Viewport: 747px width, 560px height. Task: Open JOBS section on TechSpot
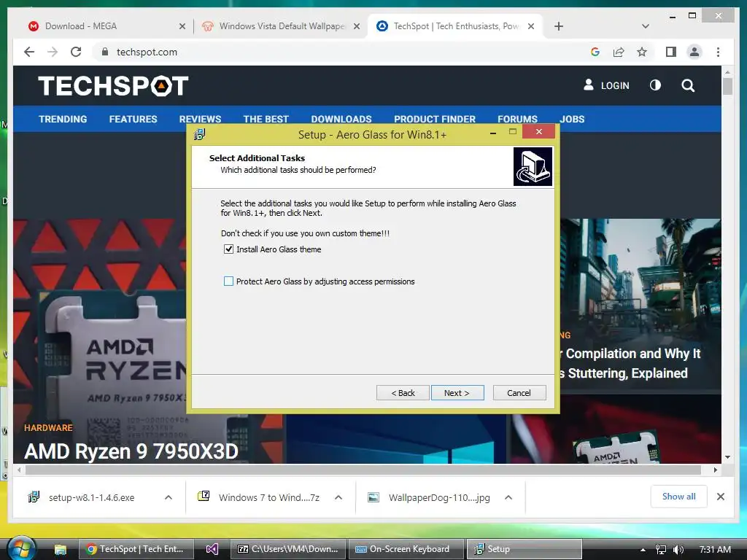point(572,119)
